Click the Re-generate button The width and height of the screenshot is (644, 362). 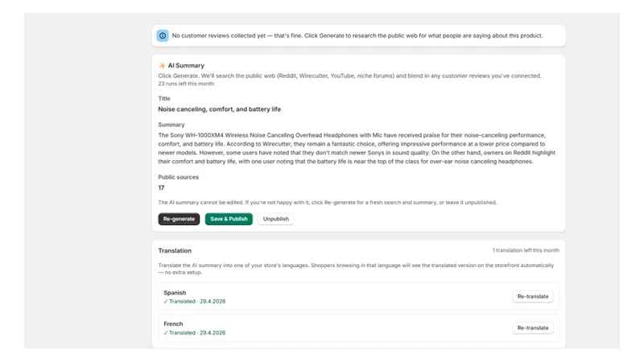pos(179,219)
